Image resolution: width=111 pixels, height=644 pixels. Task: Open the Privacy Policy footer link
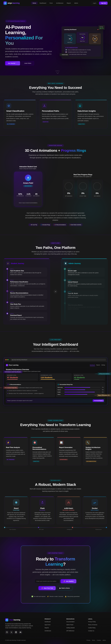[92, 622]
